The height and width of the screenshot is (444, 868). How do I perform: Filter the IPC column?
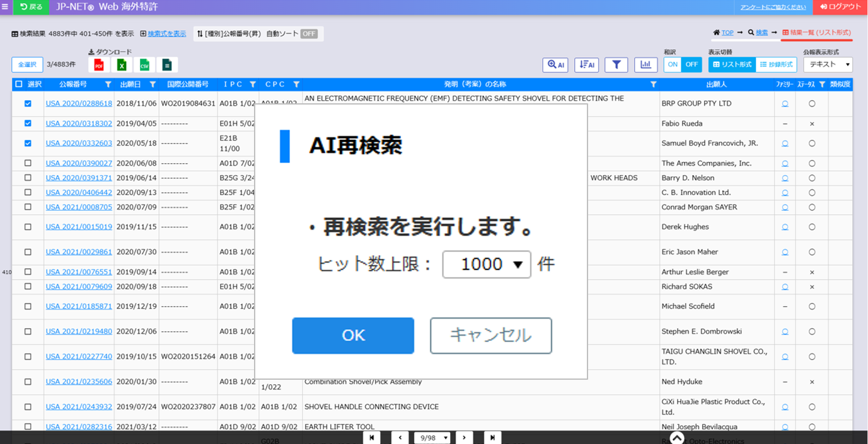(253, 84)
